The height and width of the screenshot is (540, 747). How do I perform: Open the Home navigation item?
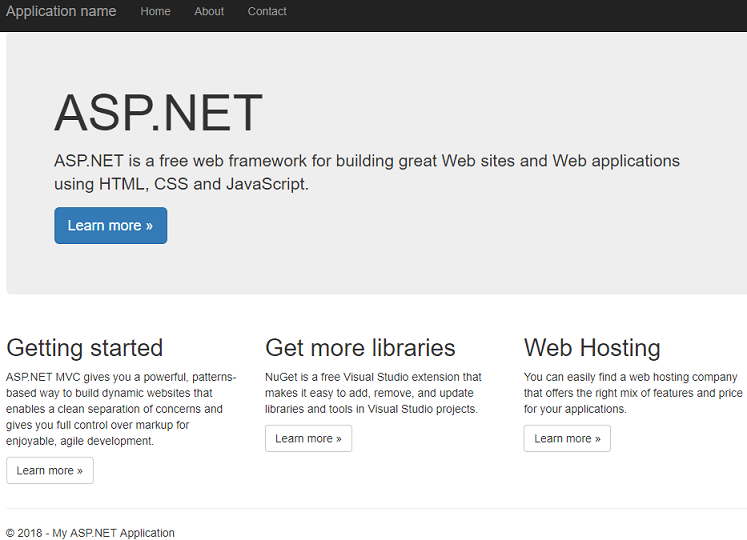coord(155,11)
